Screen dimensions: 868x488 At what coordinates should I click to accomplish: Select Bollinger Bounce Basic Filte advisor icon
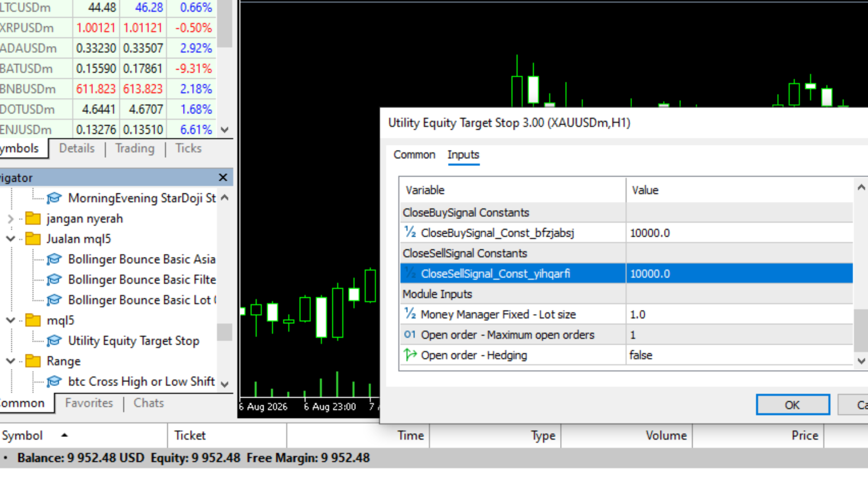tap(54, 280)
